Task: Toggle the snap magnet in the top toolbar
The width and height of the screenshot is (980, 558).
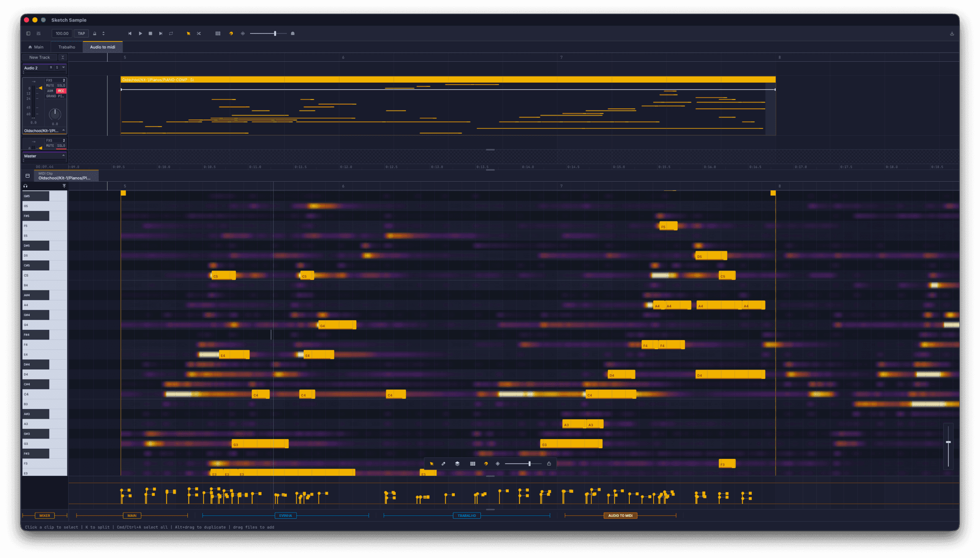Action: [231, 34]
